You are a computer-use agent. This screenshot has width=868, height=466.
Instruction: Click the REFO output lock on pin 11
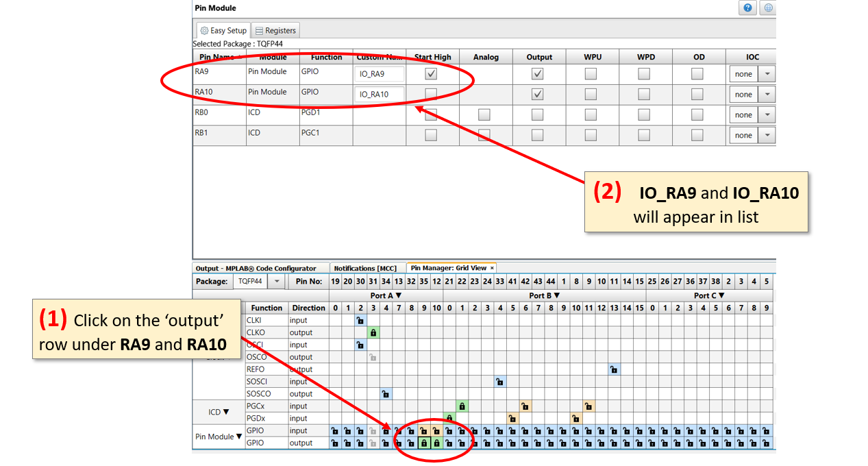614,369
